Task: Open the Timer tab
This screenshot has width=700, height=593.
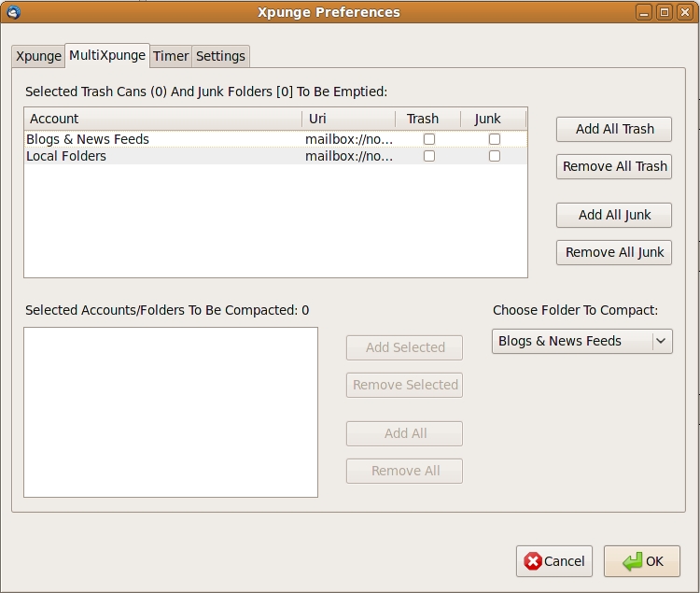Action: coord(171,56)
